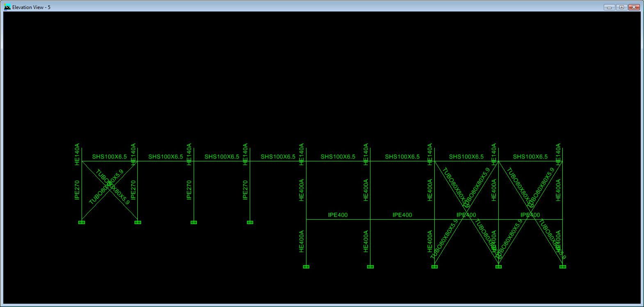This screenshot has width=644, height=307.
Task: Select the upper HE400A label on the leftmost HE400A column
Action: (301, 190)
